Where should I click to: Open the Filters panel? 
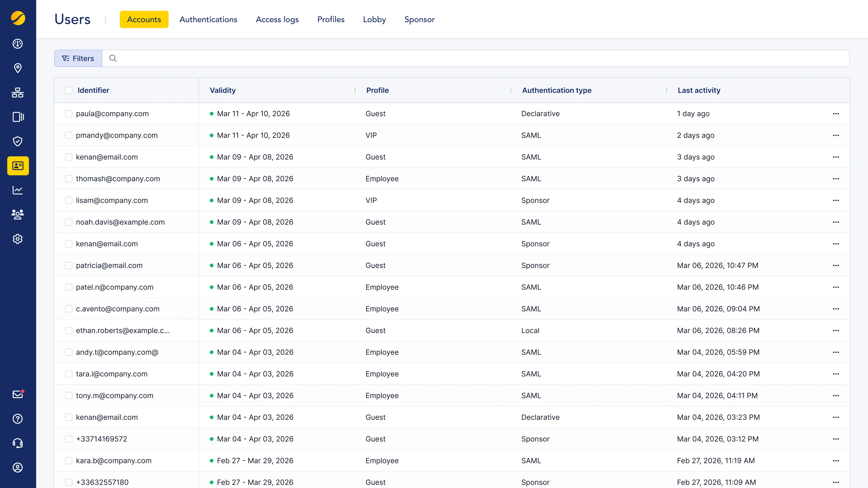point(78,58)
